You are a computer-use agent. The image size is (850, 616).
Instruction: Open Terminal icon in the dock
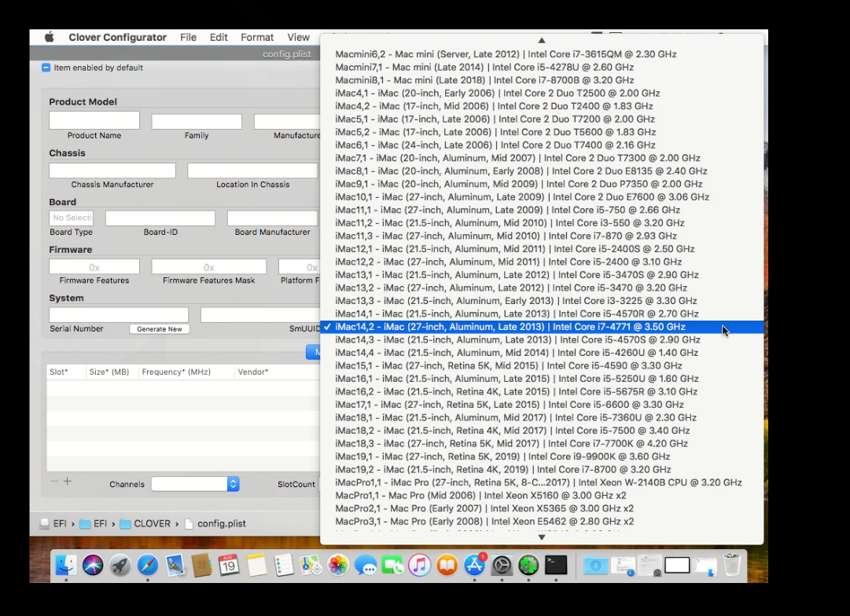556,565
